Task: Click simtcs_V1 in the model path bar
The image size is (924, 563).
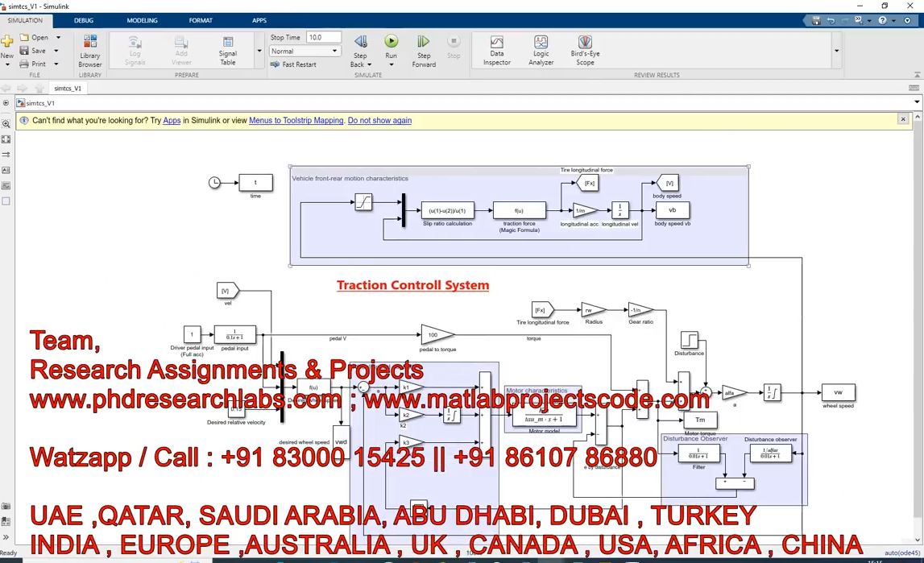Action: click(x=40, y=103)
